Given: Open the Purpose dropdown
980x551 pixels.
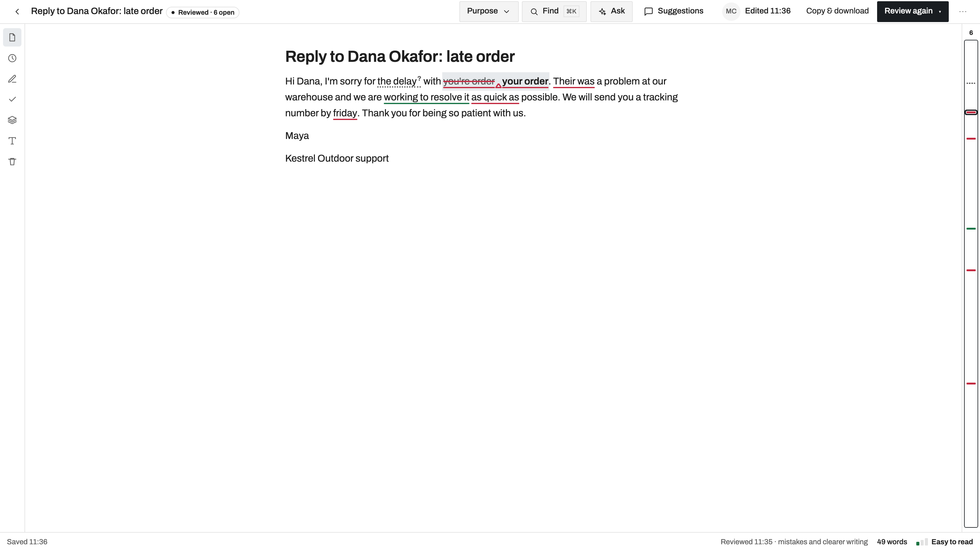Looking at the screenshot, I should click(488, 11).
